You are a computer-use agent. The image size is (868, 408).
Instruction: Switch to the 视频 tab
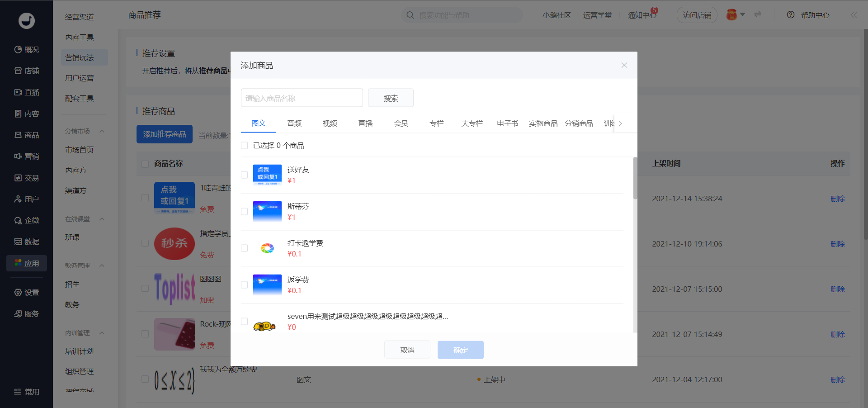point(330,123)
